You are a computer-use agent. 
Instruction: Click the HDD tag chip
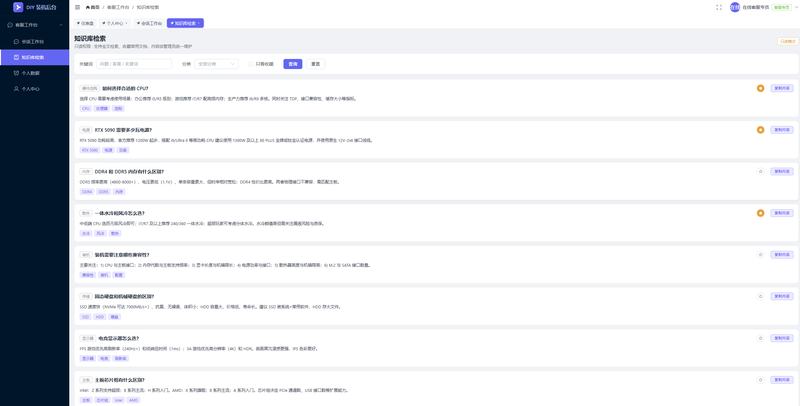(x=99, y=317)
